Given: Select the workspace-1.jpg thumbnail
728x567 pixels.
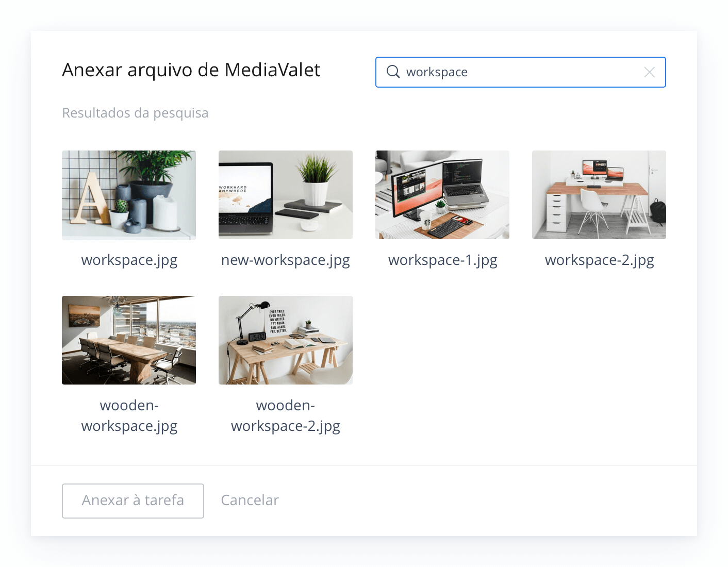Looking at the screenshot, I should coord(442,195).
